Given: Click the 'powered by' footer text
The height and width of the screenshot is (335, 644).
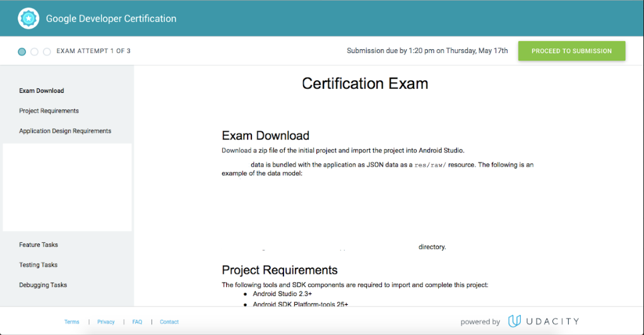Looking at the screenshot, I should pyautogui.click(x=480, y=322).
